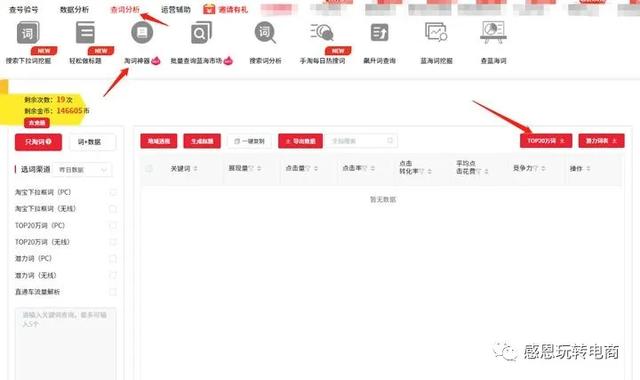Click the copy icon on 一键复制
640x380 pixels.
pyautogui.click(x=237, y=141)
